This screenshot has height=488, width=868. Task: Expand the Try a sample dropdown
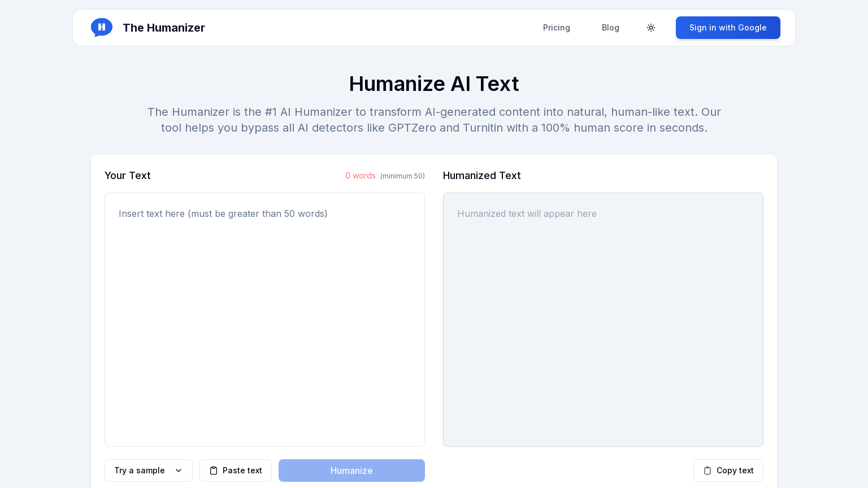[149, 470]
